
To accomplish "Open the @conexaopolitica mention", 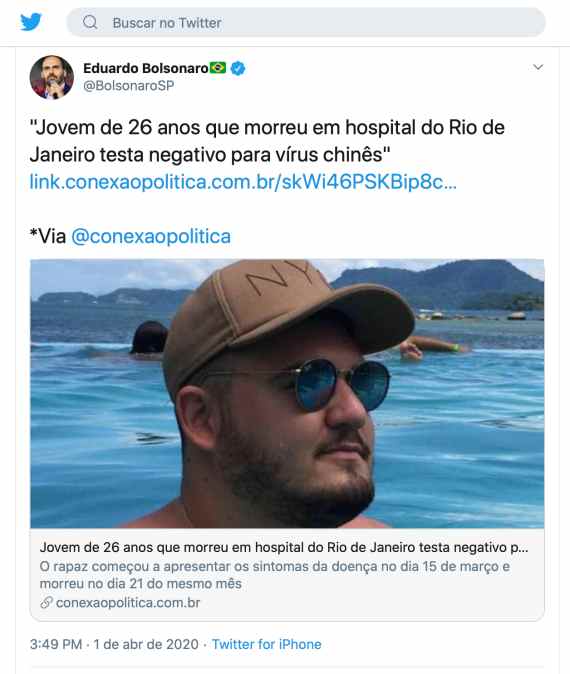I will [151, 236].
